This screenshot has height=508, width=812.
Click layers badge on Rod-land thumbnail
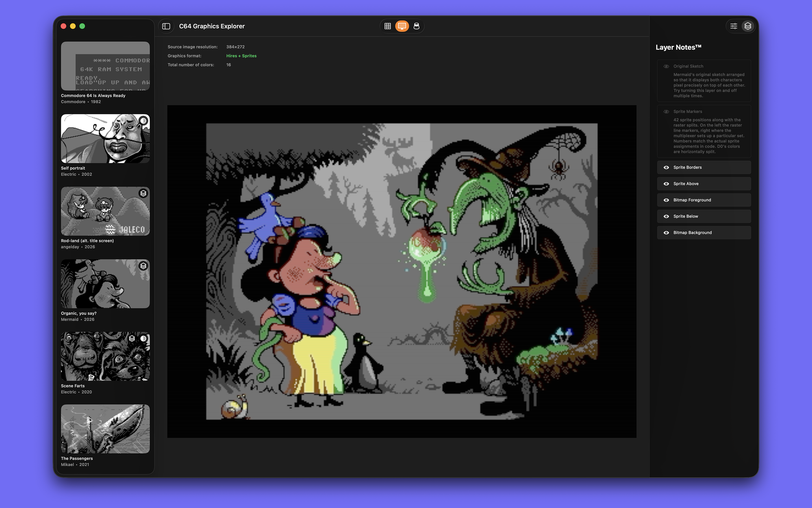point(143,193)
